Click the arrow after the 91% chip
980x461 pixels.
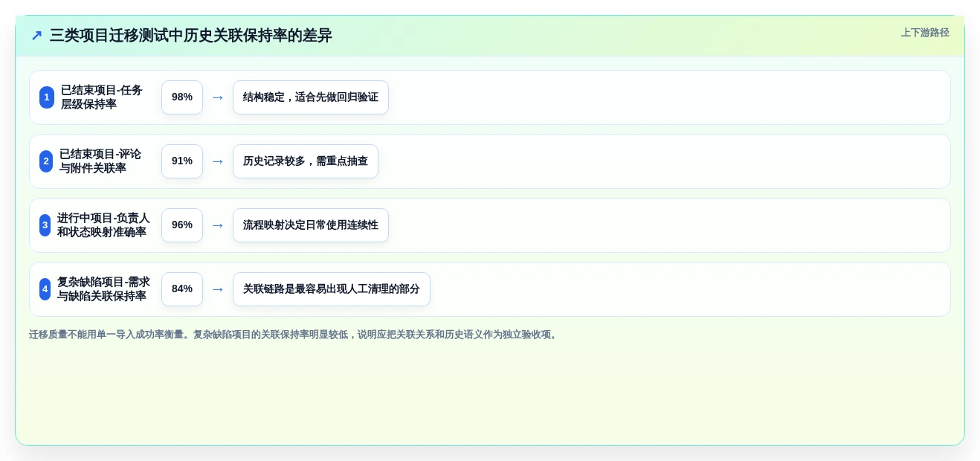218,161
